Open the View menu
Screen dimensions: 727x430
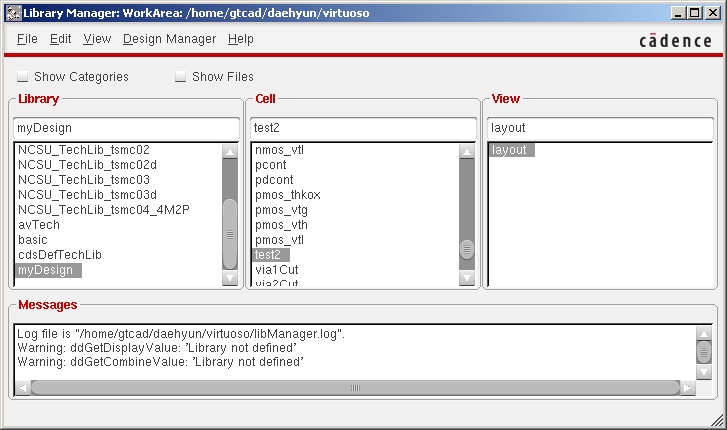point(97,39)
